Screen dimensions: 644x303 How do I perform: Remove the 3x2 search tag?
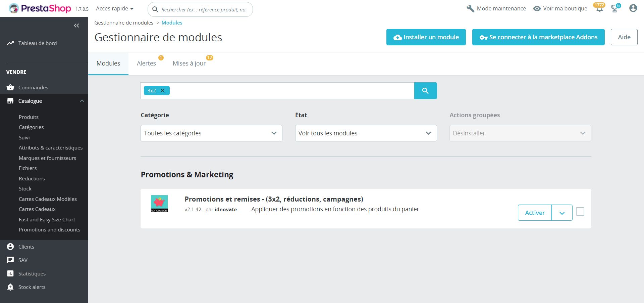[x=163, y=91]
